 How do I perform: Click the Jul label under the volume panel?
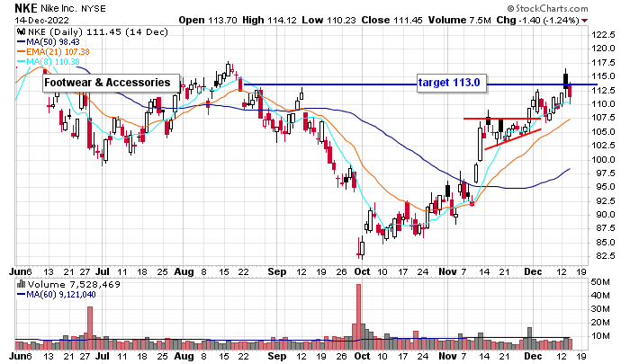(102, 357)
